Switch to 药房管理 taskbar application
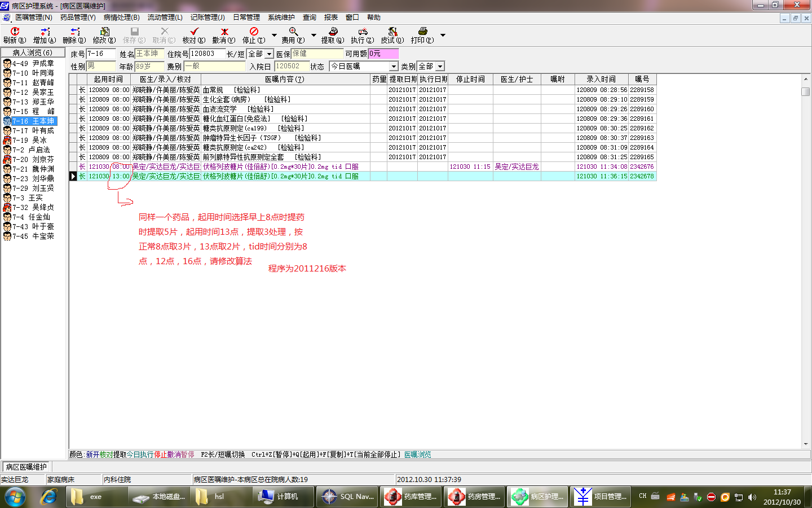Viewport: 812px width, 508px height. click(x=474, y=497)
